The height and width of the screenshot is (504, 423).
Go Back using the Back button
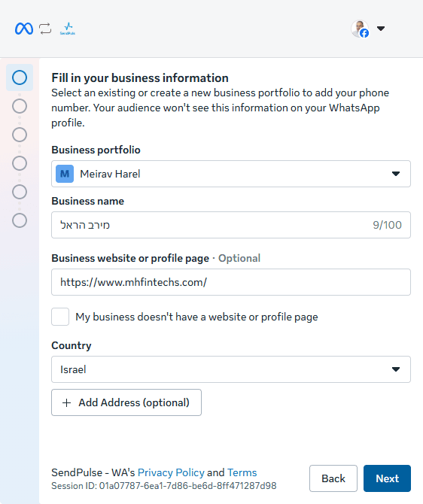[333, 478]
